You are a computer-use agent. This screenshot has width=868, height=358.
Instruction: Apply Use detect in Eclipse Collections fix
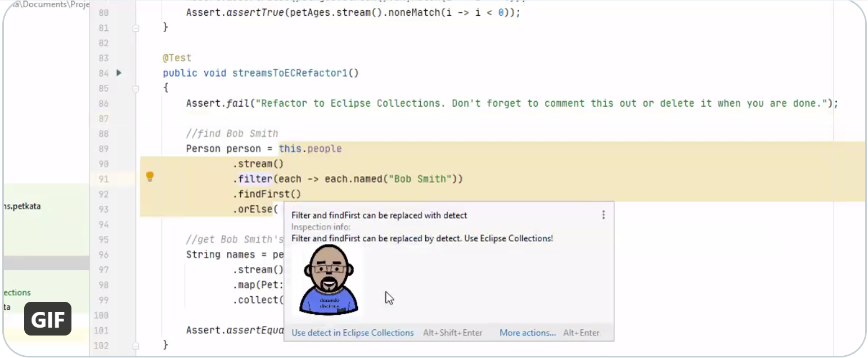click(x=352, y=333)
